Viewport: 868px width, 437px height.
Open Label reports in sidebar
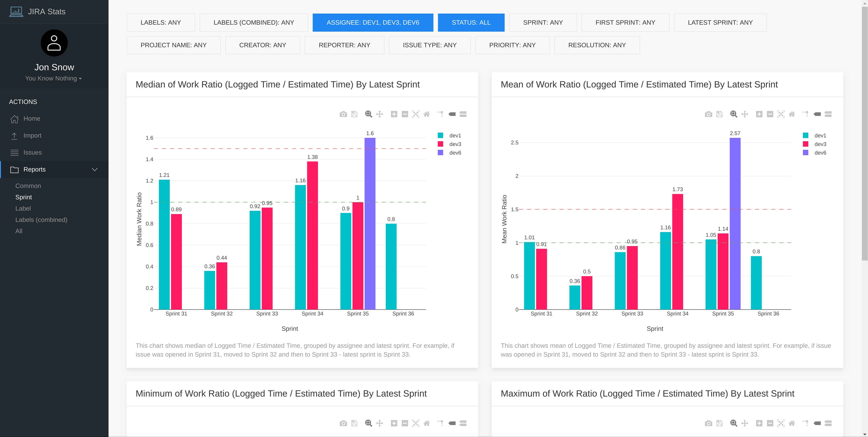(23, 208)
